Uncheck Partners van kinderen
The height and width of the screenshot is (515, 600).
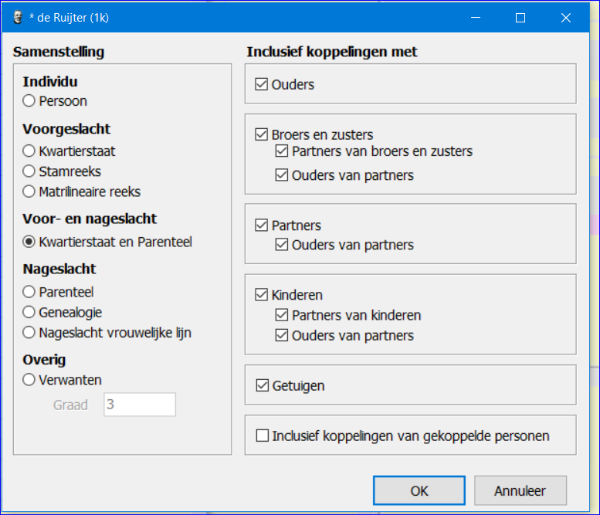point(283,315)
